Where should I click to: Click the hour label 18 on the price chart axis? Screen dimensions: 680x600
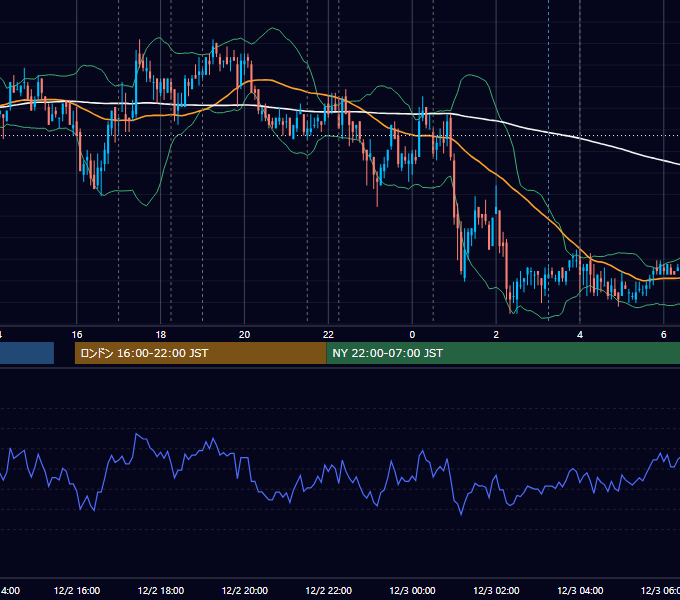pyautogui.click(x=161, y=335)
